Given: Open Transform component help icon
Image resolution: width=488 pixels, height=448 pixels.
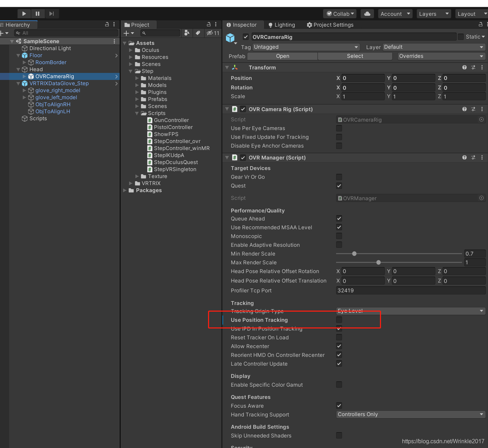Looking at the screenshot, I should 464,67.
